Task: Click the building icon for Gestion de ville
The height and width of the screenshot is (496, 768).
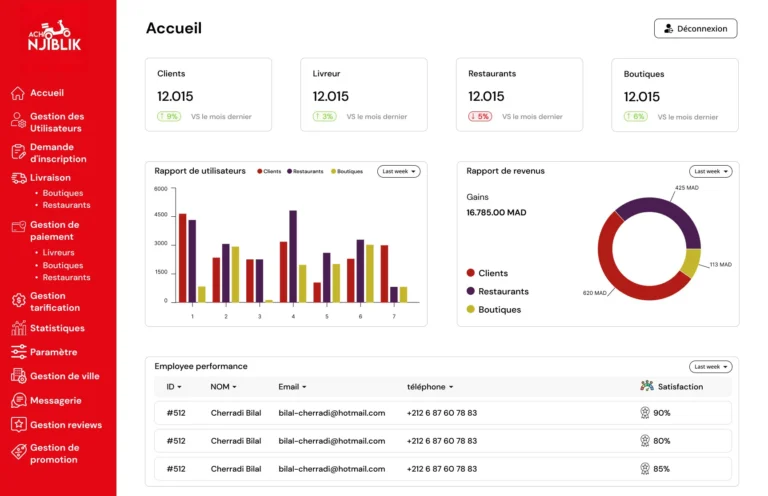Action: [19, 376]
